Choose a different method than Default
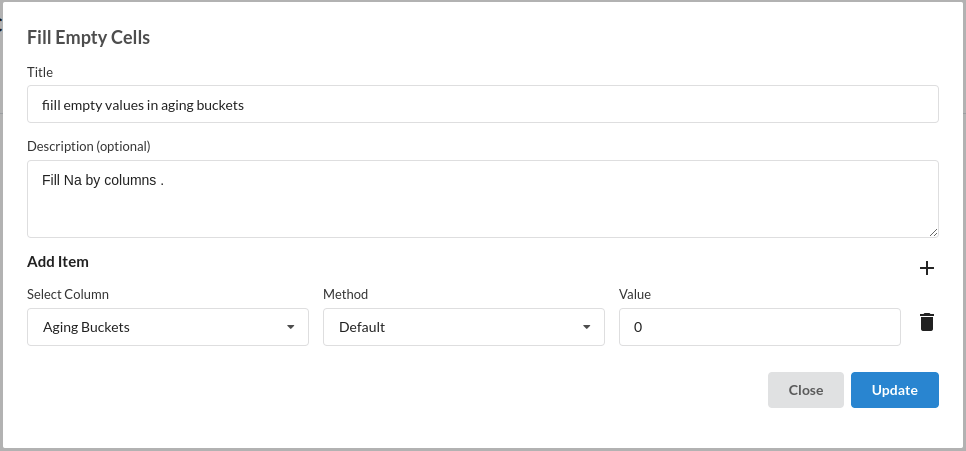This screenshot has width=966, height=451. pos(464,327)
